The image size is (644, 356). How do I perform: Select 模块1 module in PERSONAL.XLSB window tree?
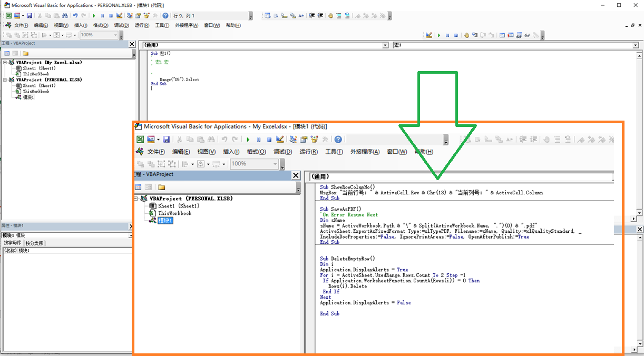point(27,97)
